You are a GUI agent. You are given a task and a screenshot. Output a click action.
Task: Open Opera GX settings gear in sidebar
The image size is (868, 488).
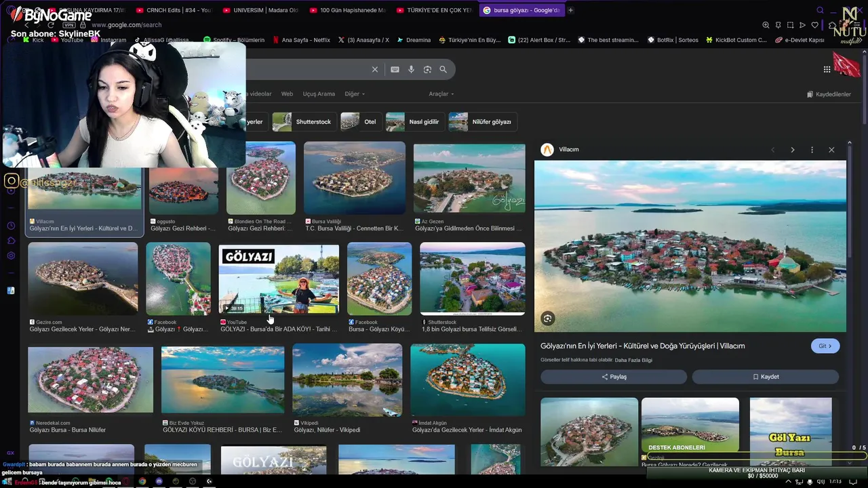point(11,256)
